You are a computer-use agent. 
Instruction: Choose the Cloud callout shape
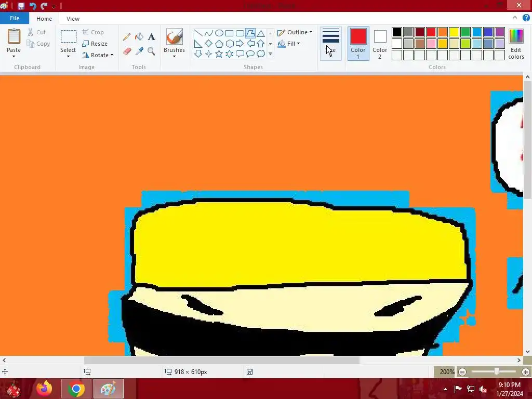(261, 54)
